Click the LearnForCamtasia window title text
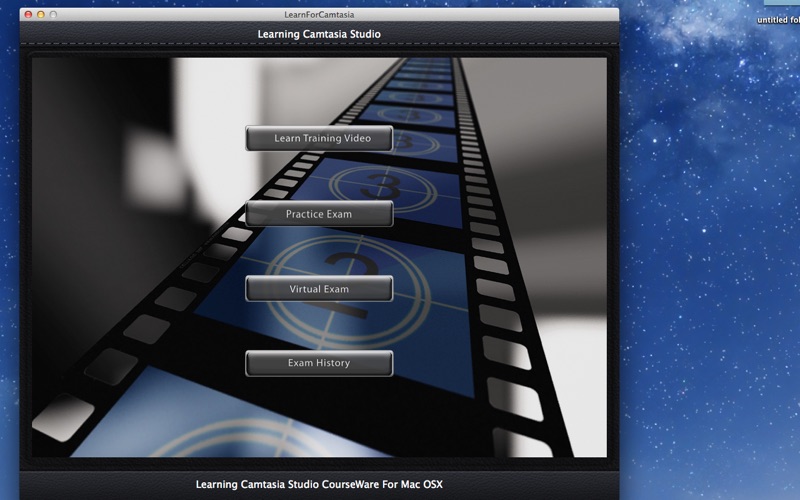This screenshot has width=800, height=500. [319, 15]
